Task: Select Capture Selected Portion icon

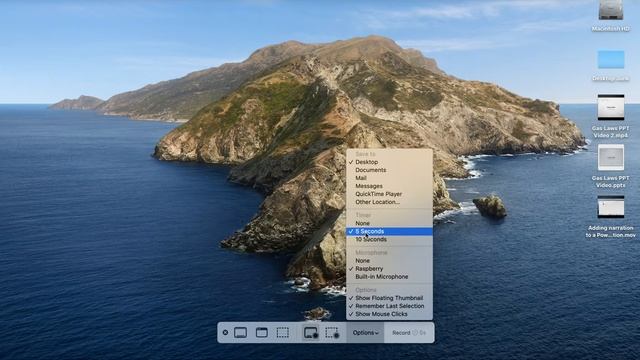Action: click(x=282, y=333)
